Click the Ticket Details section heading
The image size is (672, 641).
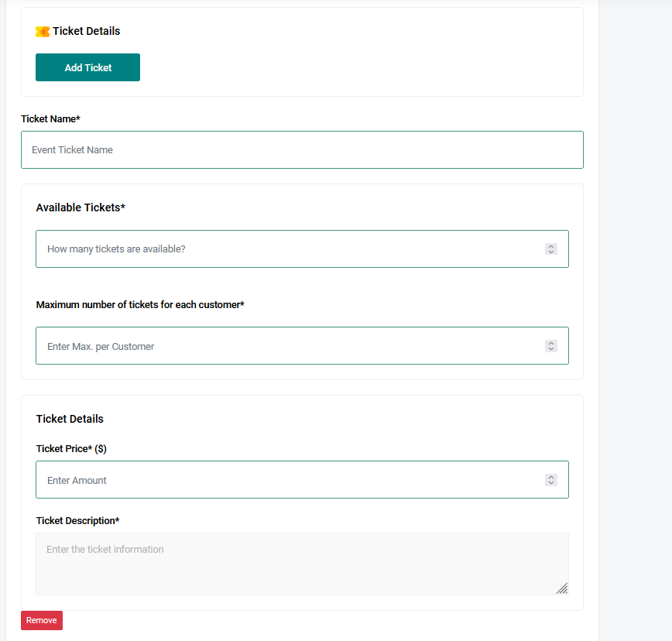pos(70,418)
